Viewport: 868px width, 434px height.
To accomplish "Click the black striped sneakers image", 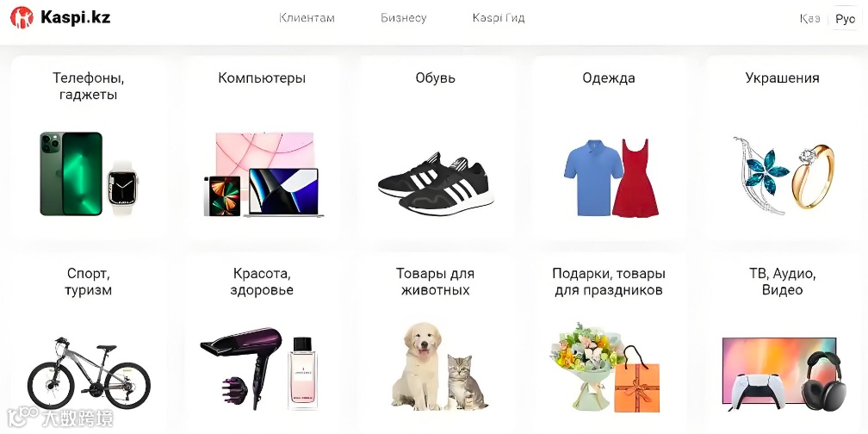I will click(436, 183).
